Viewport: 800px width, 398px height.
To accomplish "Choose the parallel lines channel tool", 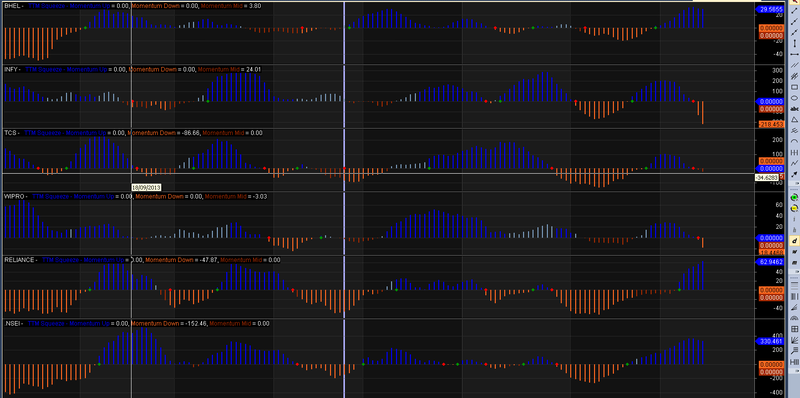I will pos(794,65).
